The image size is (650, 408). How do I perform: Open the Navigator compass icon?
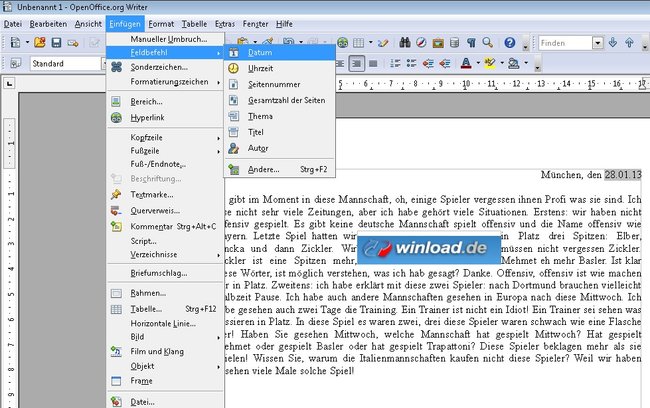pyautogui.click(x=421, y=42)
